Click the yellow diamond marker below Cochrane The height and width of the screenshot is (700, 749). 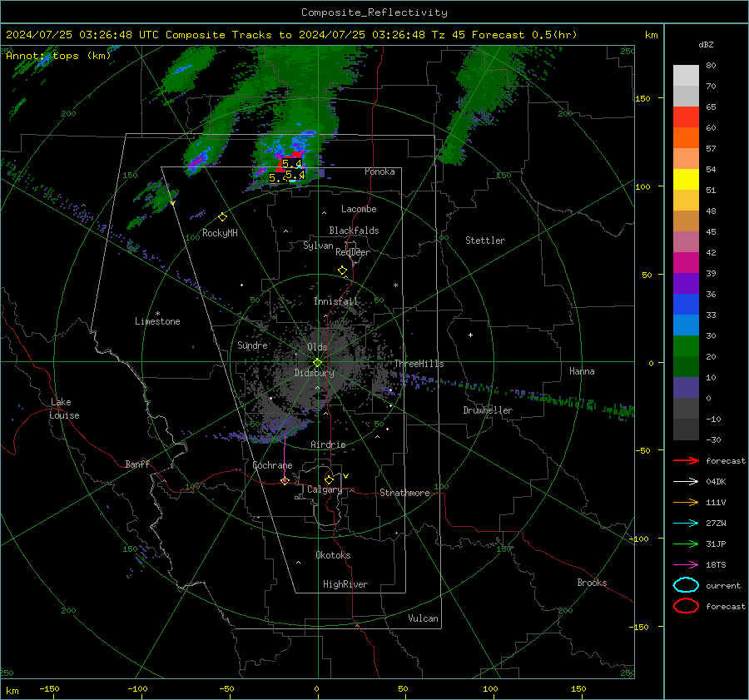pyautogui.click(x=285, y=481)
